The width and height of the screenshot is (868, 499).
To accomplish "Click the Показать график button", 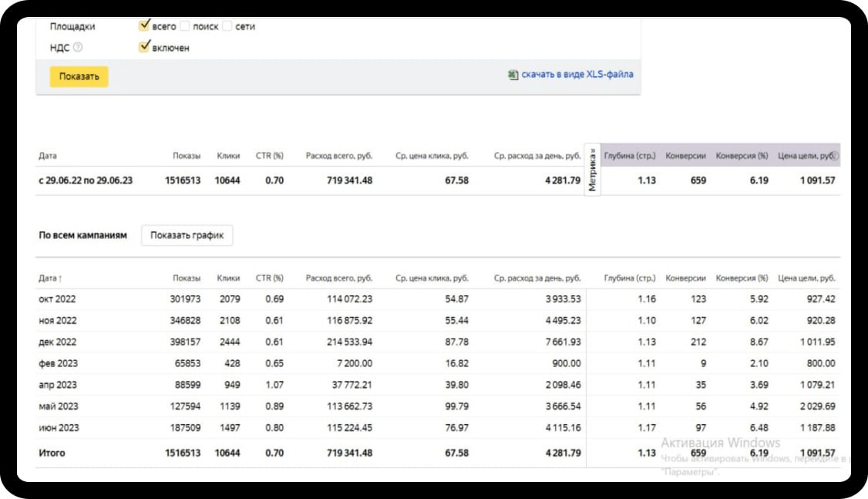I will (x=187, y=236).
